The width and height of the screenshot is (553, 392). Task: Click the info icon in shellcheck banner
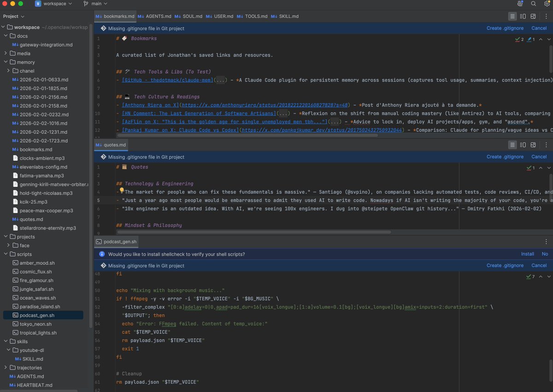103,254
